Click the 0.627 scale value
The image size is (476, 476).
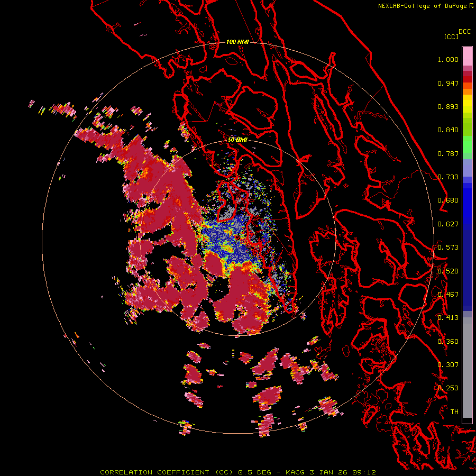click(x=448, y=224)
